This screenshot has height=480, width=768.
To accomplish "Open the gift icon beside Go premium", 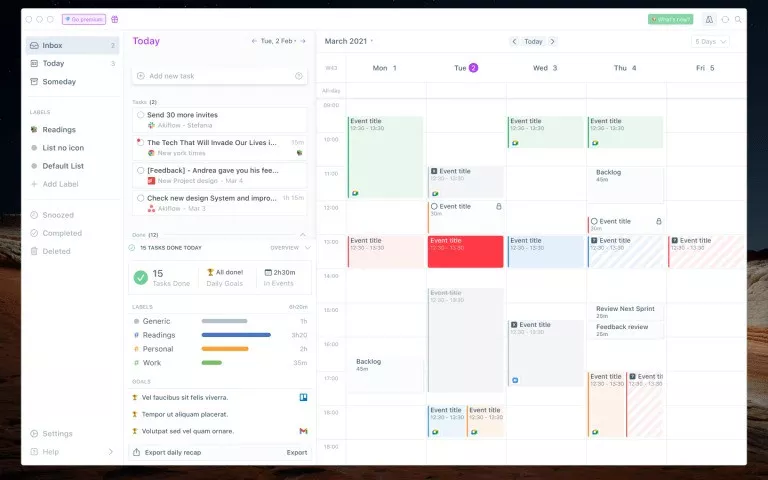I will point(115,20).
